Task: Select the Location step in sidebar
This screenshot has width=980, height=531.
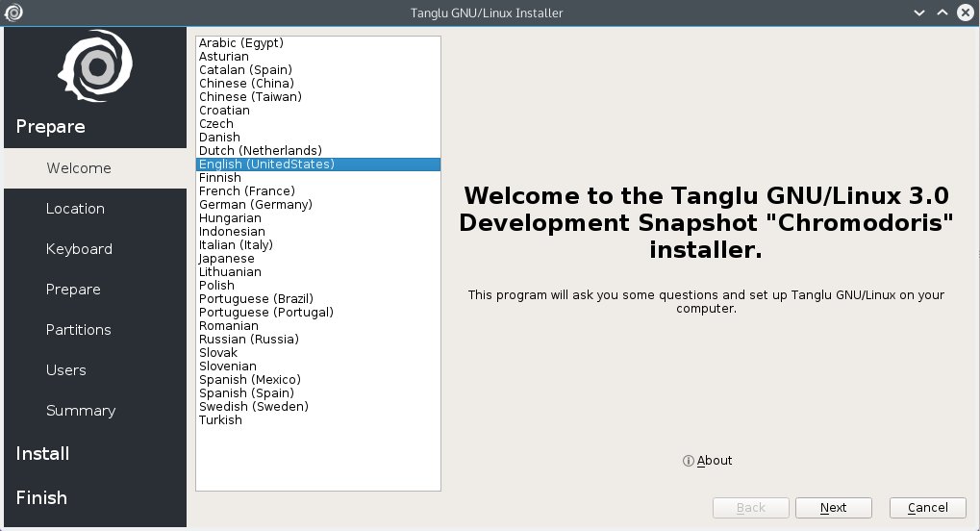Action: [x=95, y=209]
